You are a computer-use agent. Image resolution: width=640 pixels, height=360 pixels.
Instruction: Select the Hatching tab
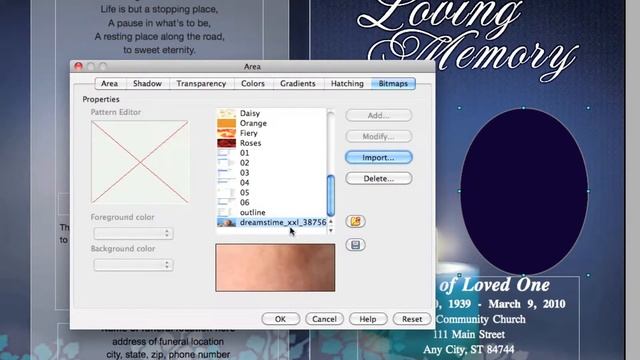347,84
